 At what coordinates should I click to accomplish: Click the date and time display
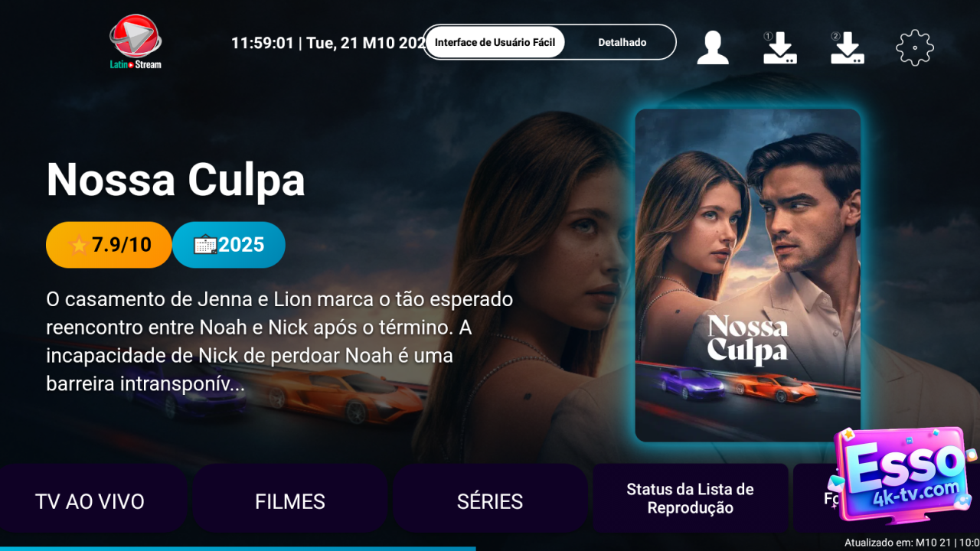pyautogui.click(x=328, y=43)
